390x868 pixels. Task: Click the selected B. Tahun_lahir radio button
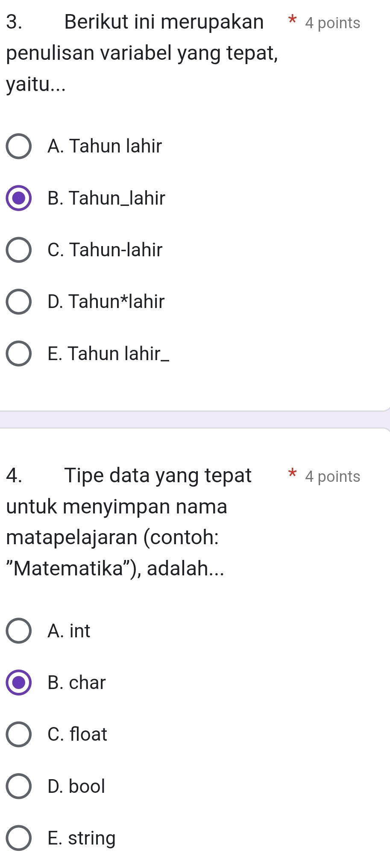pos(18,198)
